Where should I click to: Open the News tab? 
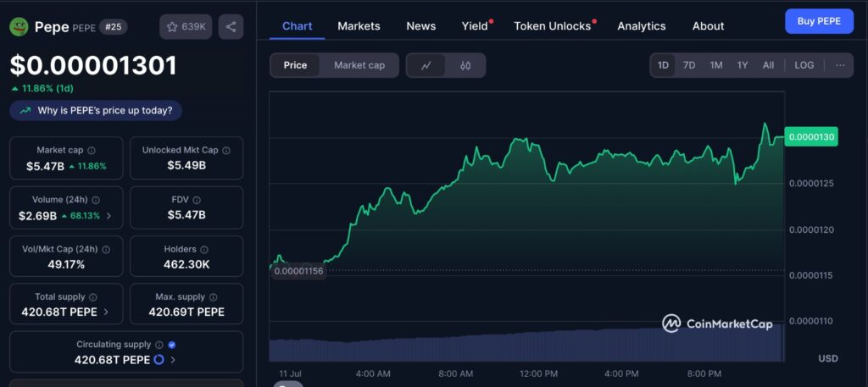click(x=420, y=26)
